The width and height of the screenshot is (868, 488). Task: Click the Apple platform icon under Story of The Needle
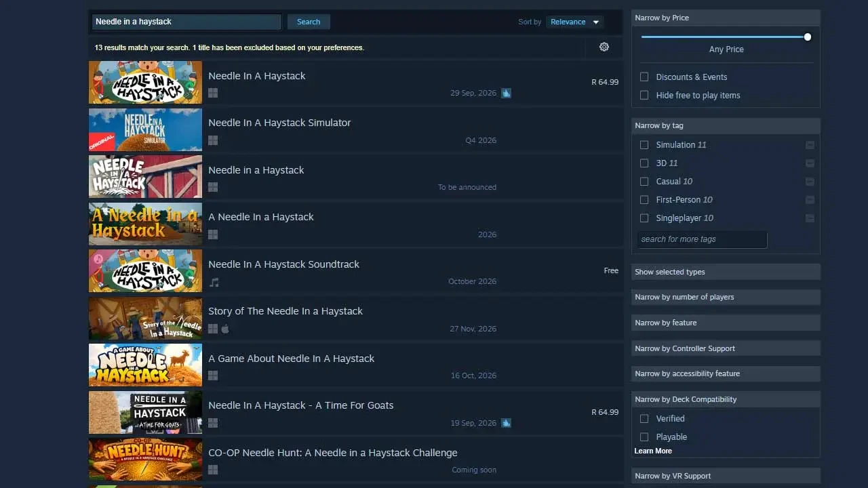coord(225,329)
